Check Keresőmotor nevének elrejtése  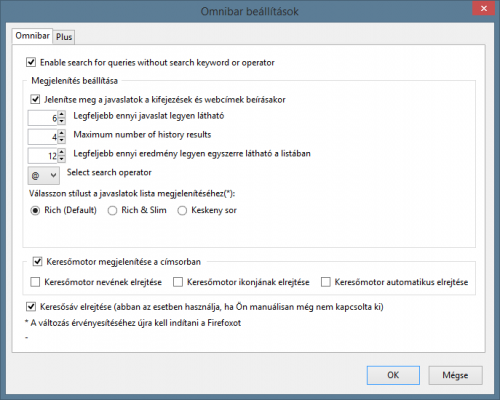point(35,282)
